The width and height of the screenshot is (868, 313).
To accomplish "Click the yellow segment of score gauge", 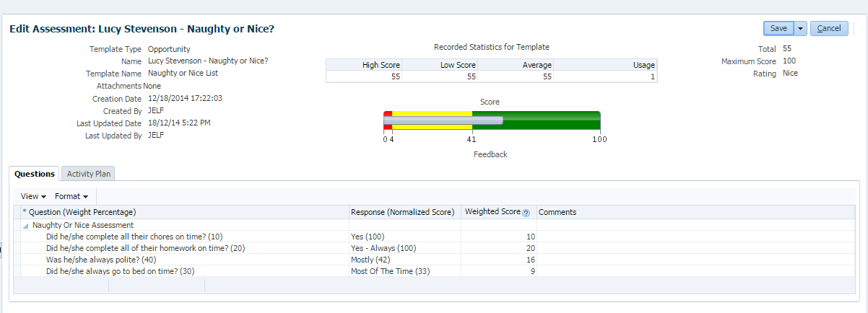I will [x=432, y=120].
